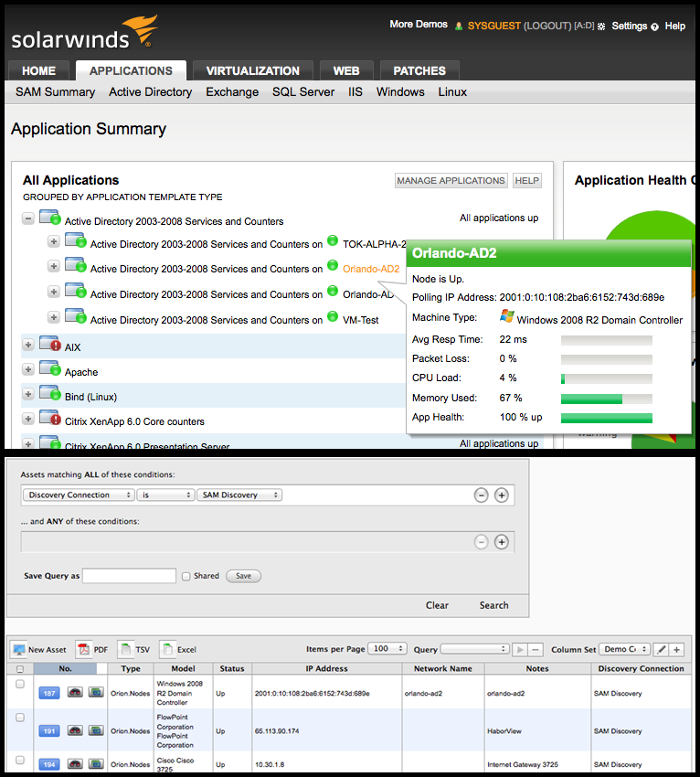Export list with the TSV icon

(126, 649)
